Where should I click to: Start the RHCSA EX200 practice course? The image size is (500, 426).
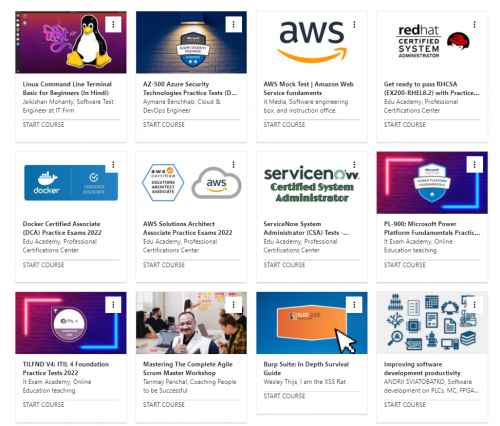[x=405, y=125]
